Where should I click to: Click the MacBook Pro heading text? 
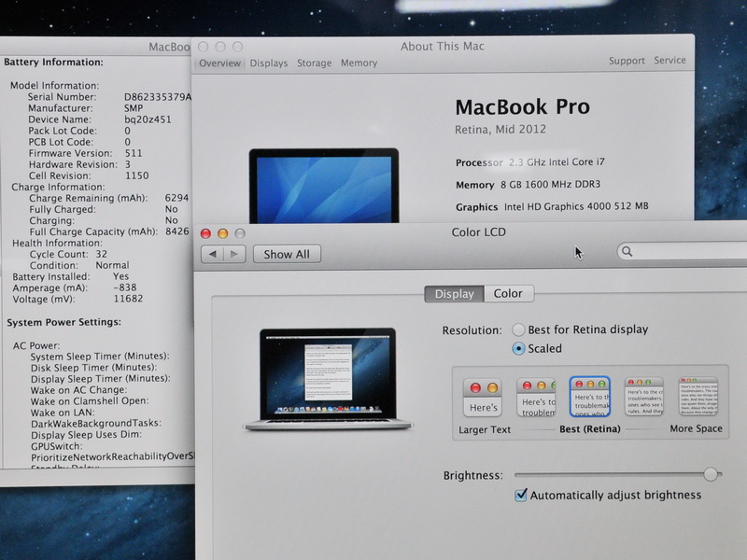[523, 106]
